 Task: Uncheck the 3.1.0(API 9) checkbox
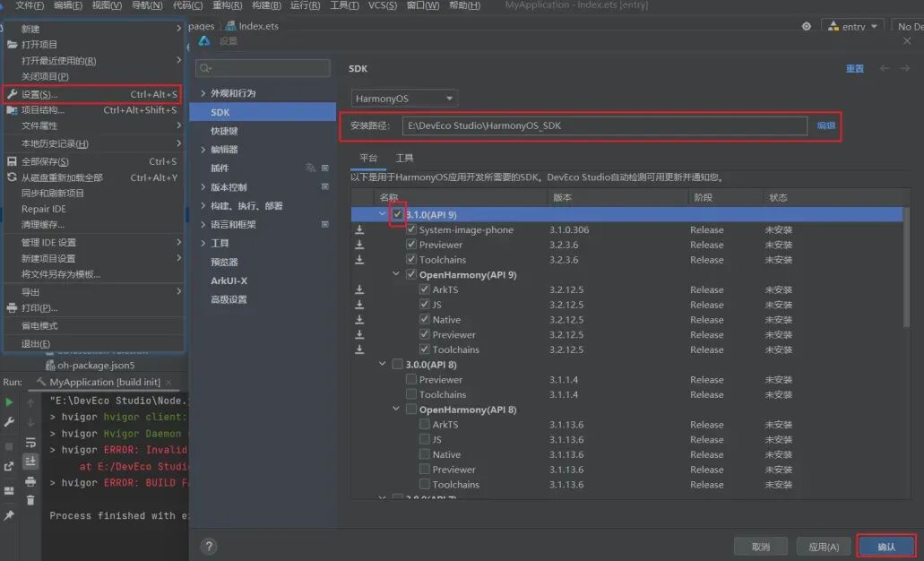pos(398,214)
